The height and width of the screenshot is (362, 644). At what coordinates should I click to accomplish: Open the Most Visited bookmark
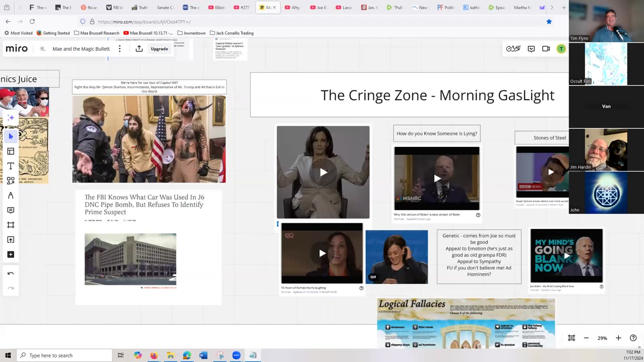(18, 33)
